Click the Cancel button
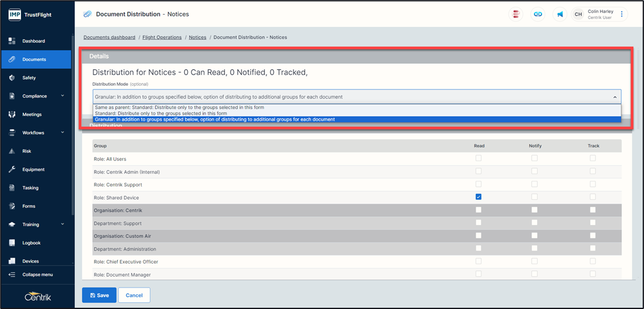This screenshot has width=644, height=309. [x=134, y=295]
